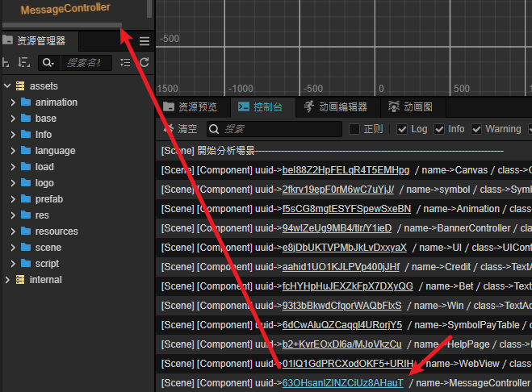Click the '[Scene] 開始分析場景' log line

(x=344, y=151)
